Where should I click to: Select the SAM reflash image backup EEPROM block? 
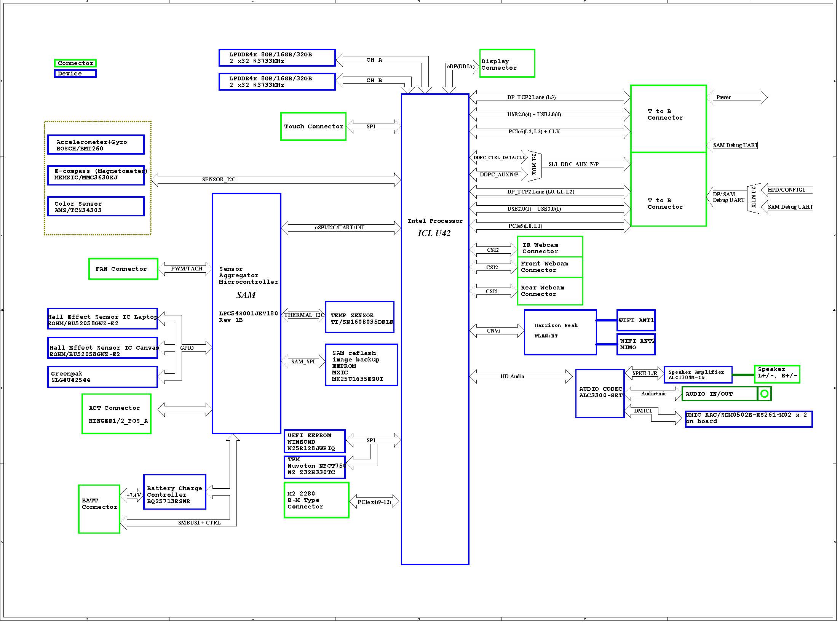pyautogui.click(x=362, y=365)
